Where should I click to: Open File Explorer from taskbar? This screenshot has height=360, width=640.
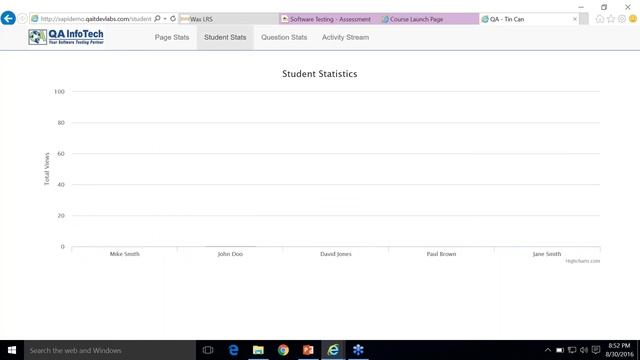[258, 350]
